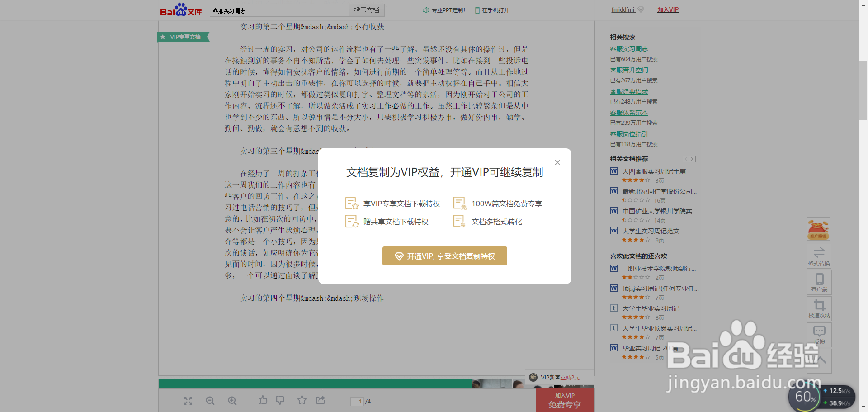This screenshot has width=868, height=412.
Task: Open the 极速收纳 quick-collect tool
Action: pos(819,308)
